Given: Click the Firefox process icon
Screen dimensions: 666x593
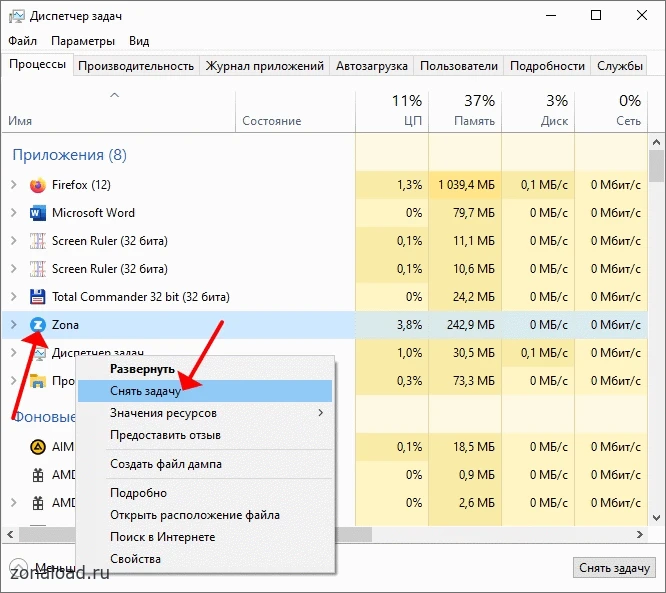Looking at the screenshot, I should 38,185.
